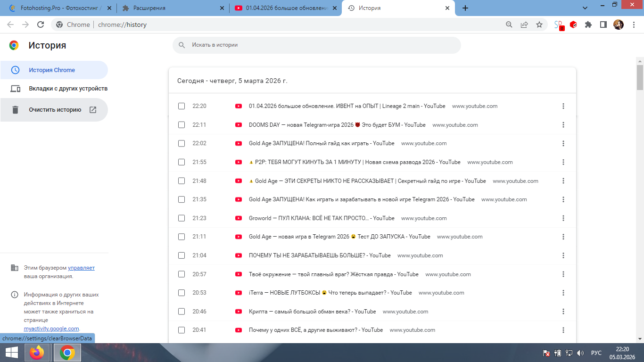Click the volume speaker icon in the tray
This screenshot has width=644, height=362.
[580, 353]
